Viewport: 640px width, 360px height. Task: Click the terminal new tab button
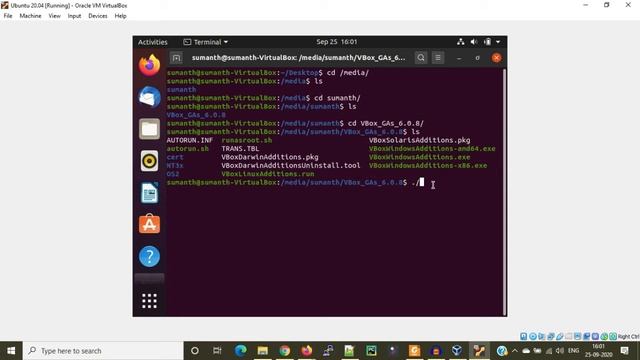tap(176, 58)
